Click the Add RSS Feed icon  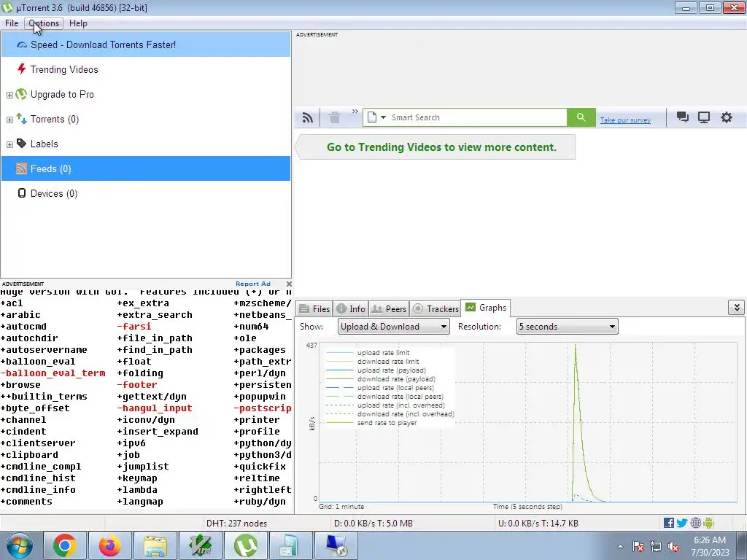[x=308, y=117]
